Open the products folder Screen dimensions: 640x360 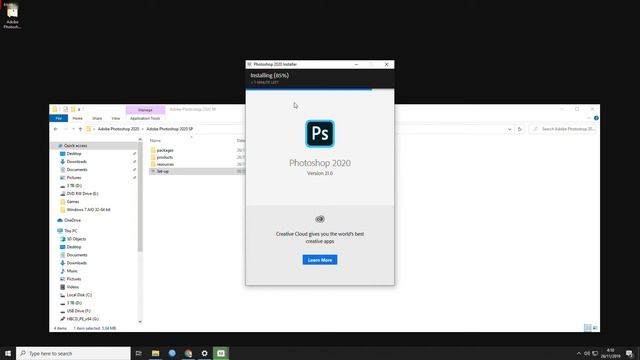[164, 157]
